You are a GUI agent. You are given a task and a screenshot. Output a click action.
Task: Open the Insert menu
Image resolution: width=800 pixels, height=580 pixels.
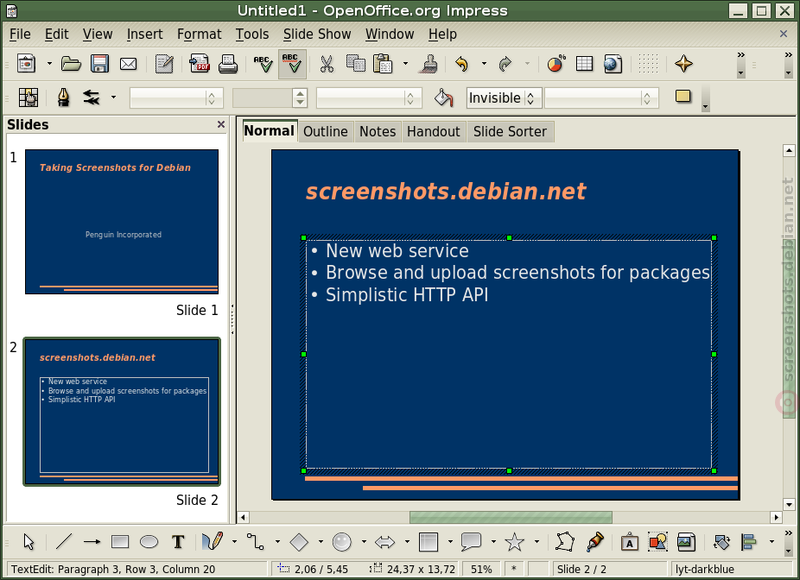pyautogui.click(x=145, y=34)
